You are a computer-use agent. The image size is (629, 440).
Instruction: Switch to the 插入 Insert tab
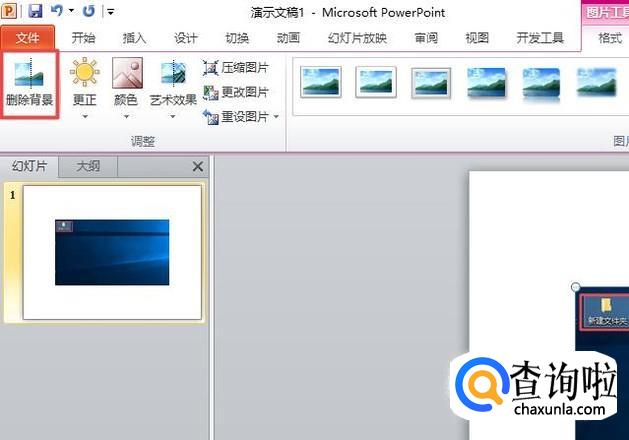(x=134, y=38)
